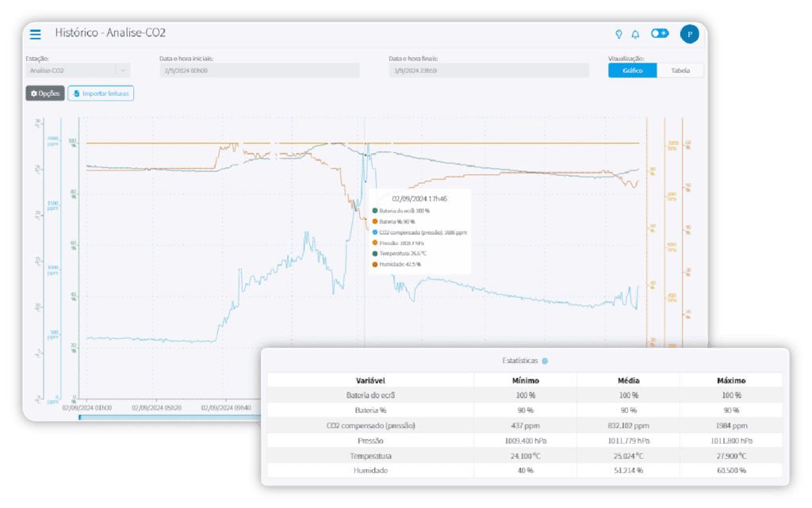Click the Histórico - Analise-CO2 page title
Image resolution: width=812 pixels, height=508 pixels.
110,32
